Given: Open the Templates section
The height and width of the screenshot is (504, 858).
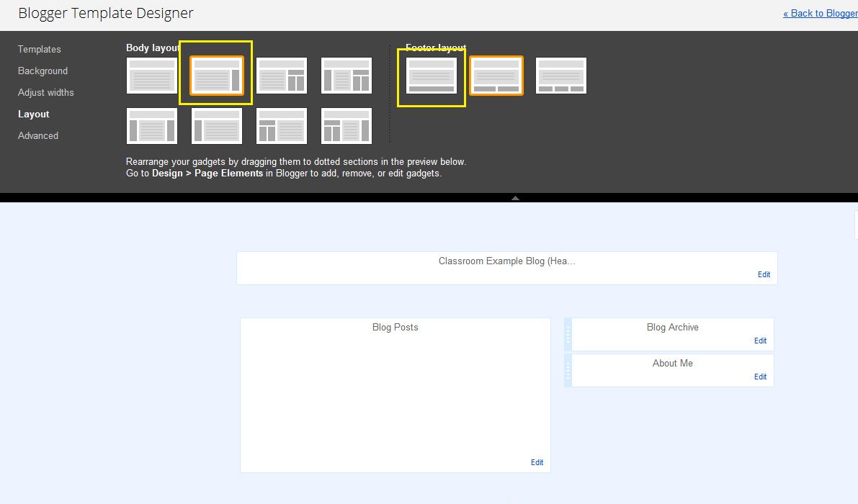Looking at the screenshot, I should click(x=39, y=49).
